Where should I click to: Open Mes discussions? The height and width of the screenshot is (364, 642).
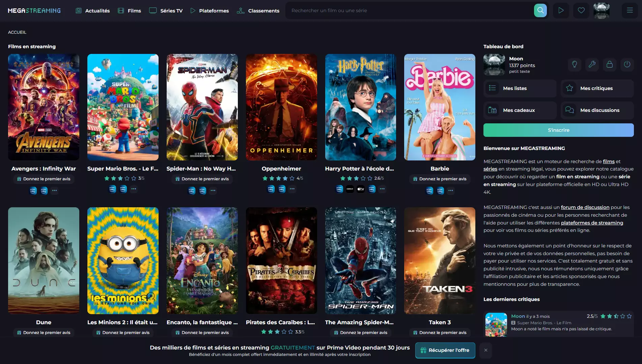click(x=597, y=110)
